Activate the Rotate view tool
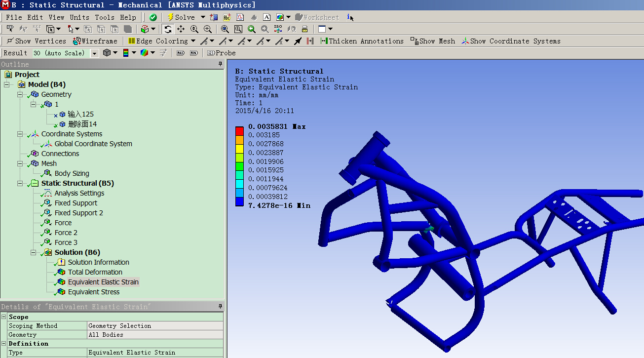This screenshot has width=644, height=358. (x=168, y=29)
